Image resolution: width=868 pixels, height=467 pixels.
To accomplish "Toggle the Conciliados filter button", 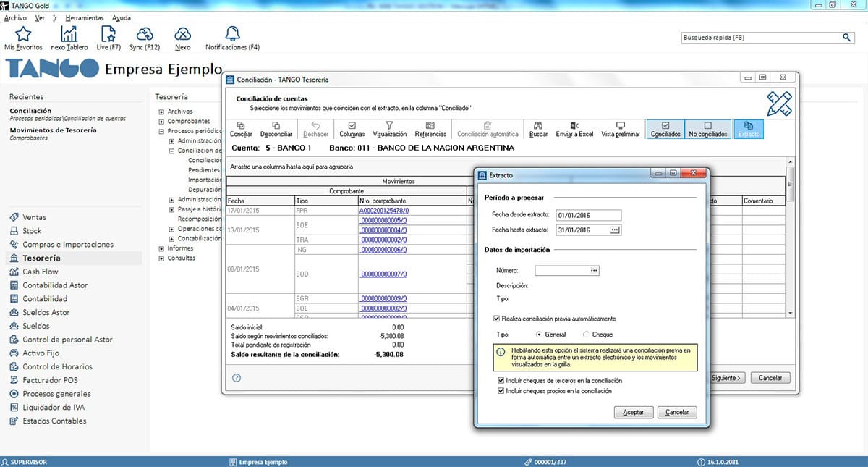I will [x=665, y=130].
